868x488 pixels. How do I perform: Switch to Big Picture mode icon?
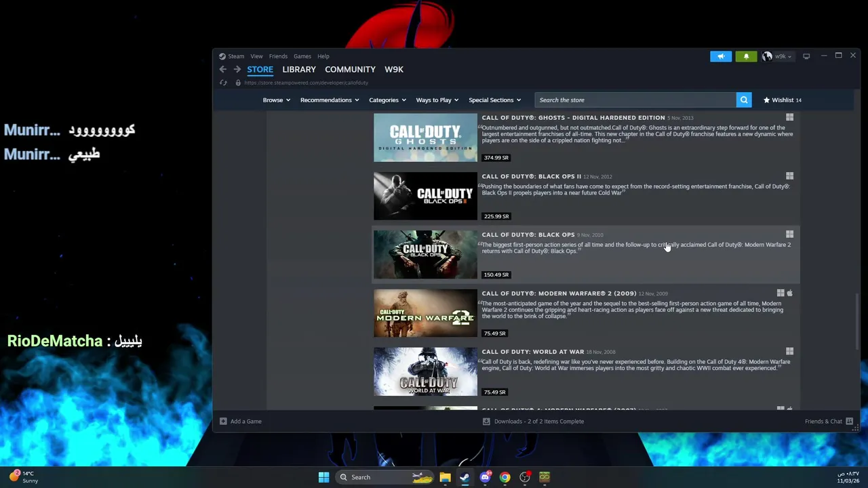[x=806, y=56]
